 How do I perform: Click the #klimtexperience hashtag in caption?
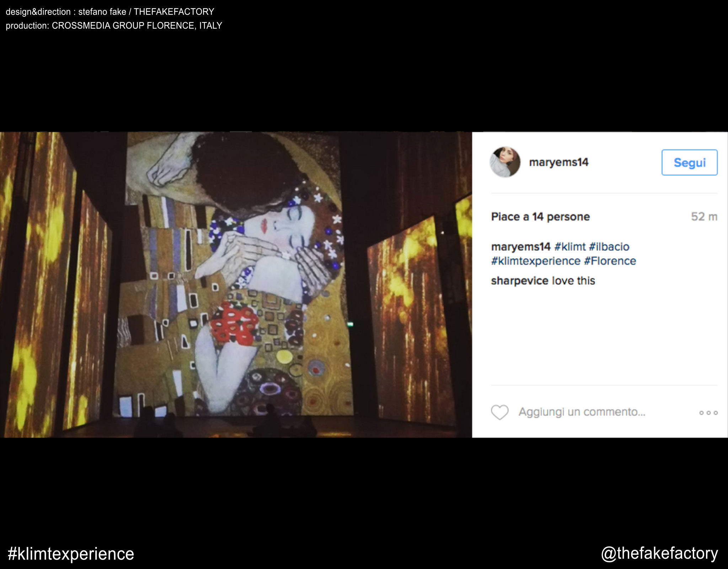[x=535, y=261]
